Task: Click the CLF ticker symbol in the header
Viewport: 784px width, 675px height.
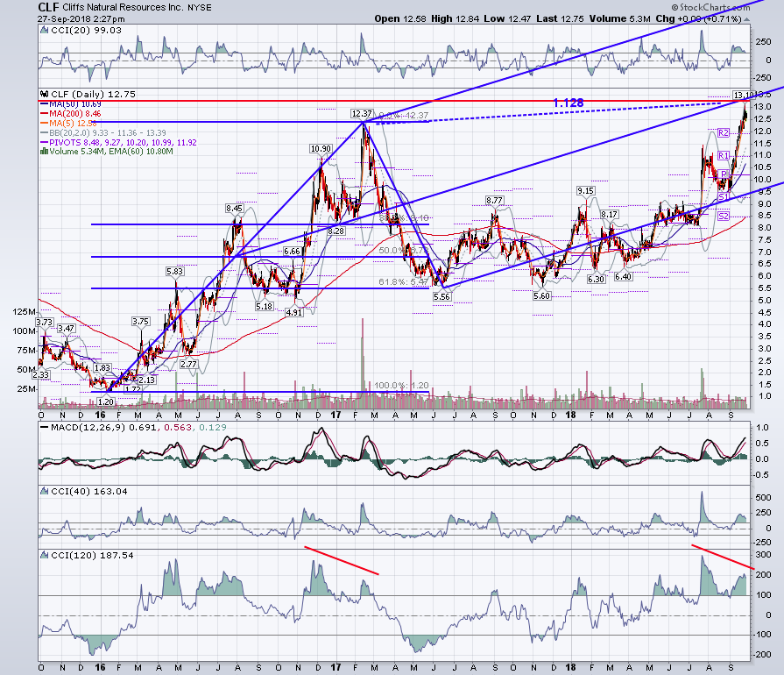Action: 48,7
